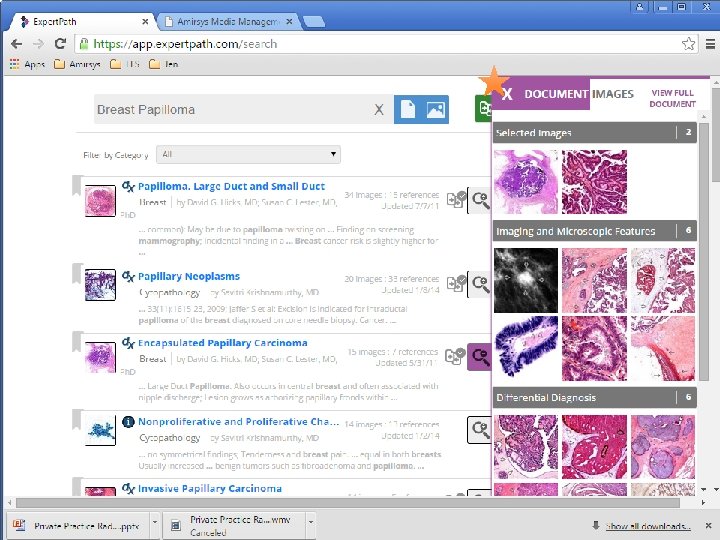This screenshot has width=720, height=540.
Task: Click the document search icon beside search box
Action: [x=407, y=110]
